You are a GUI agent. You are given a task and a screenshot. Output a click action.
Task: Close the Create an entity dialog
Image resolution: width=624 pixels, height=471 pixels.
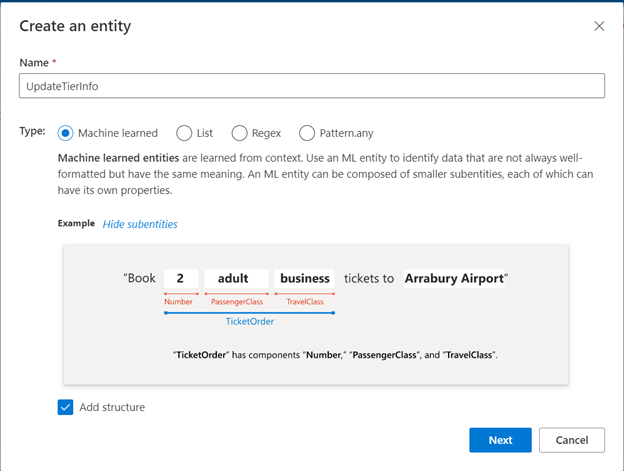coord(599,26)
